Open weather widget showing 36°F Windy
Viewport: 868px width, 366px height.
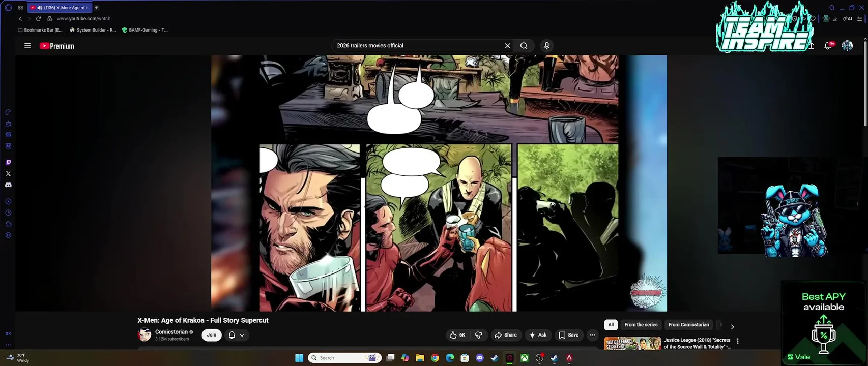tap(18, 358)
